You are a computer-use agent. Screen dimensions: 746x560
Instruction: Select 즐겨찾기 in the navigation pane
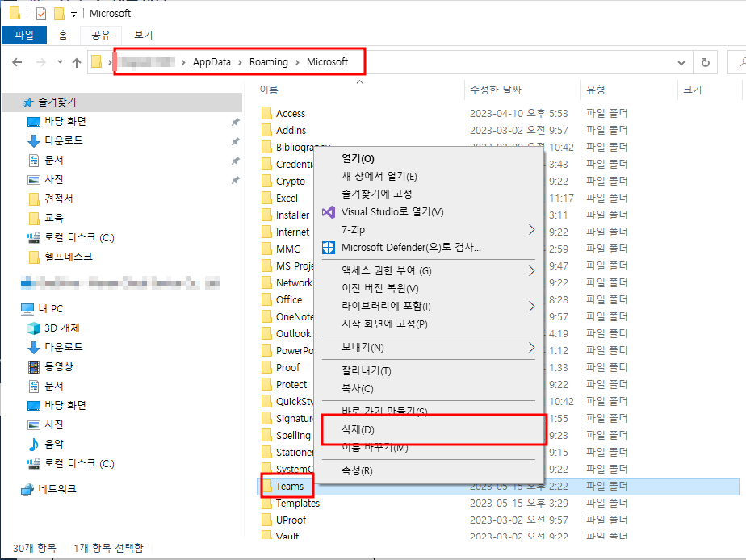pos(122,102)
